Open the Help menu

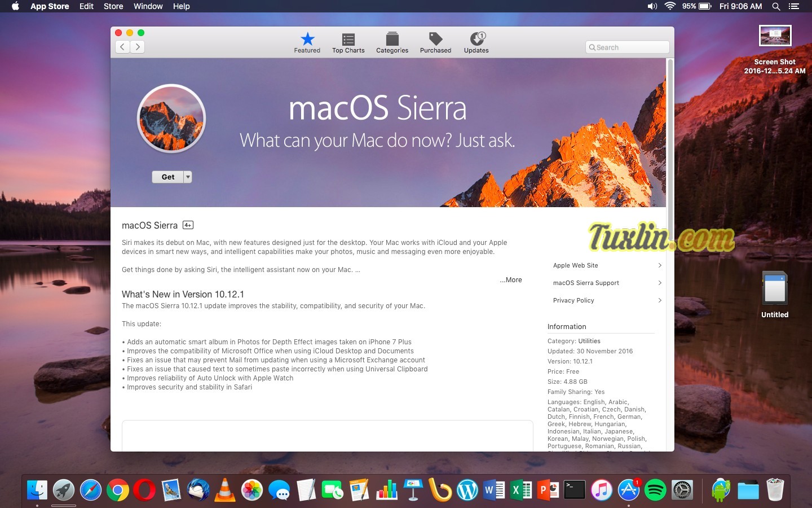182,6
